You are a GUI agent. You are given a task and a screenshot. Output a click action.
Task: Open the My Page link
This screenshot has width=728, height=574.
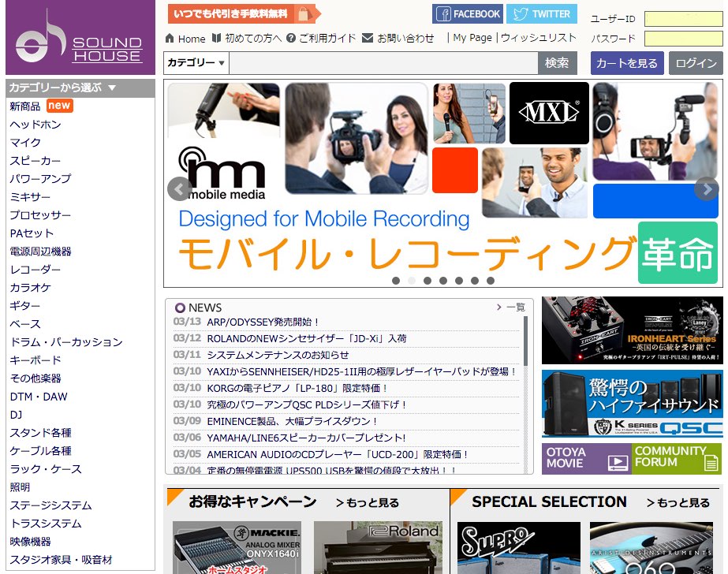(472, 38)
